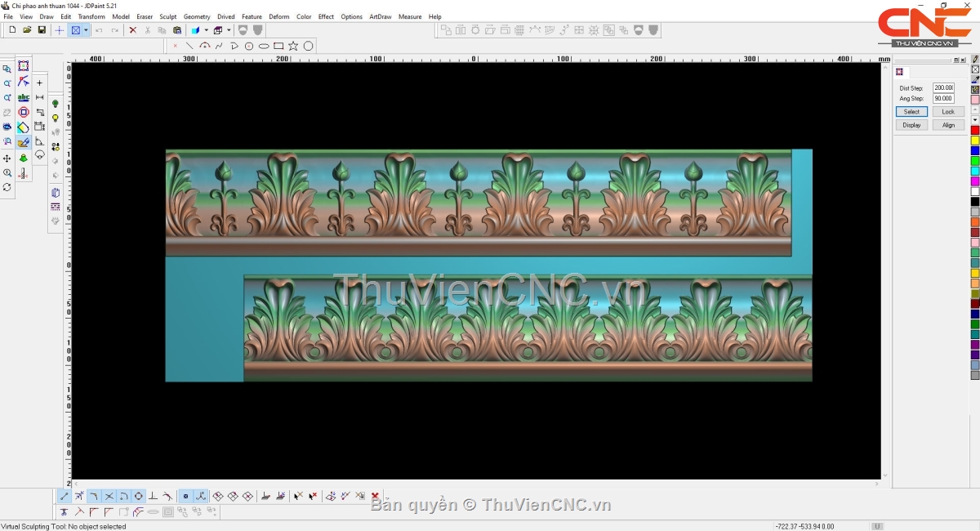Open the Sculpt menu

(167, 16)
